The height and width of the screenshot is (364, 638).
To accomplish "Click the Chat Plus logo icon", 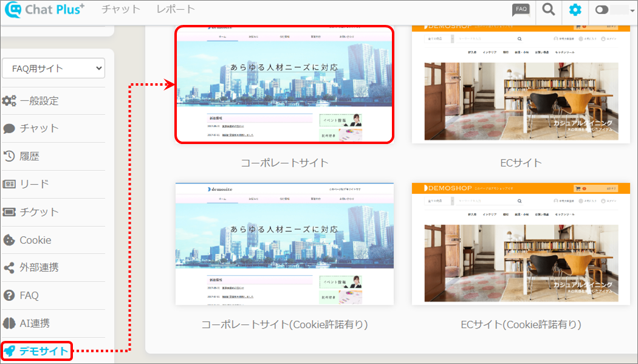I will tap(13, 10).
